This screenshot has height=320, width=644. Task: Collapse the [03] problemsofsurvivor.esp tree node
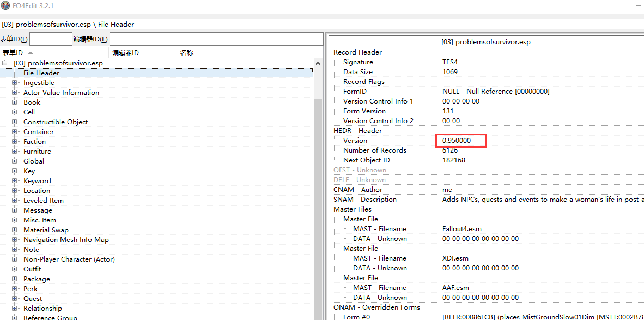coord(5,63)
